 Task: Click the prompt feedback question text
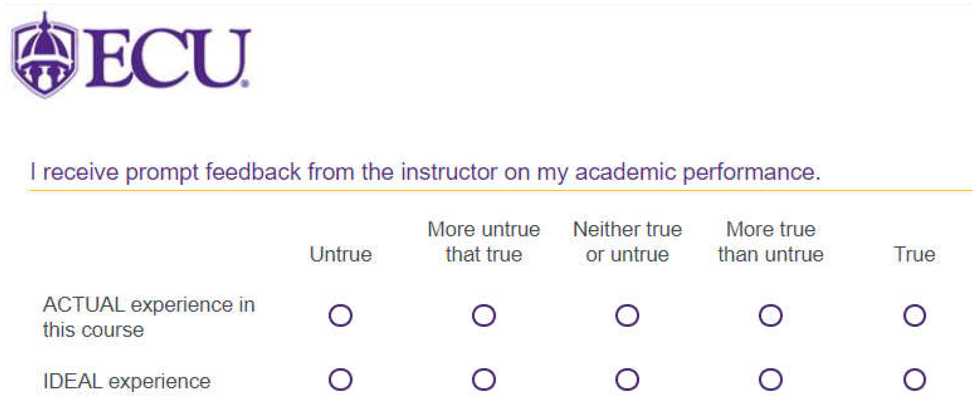(425, 172)
